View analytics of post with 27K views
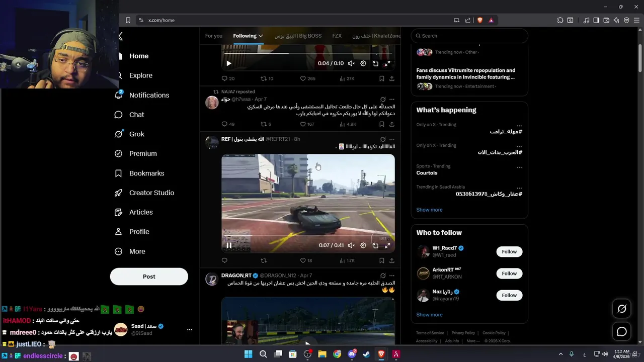Image resolution: width=644 pixels, height=362 pixels. tap(347, 78)
